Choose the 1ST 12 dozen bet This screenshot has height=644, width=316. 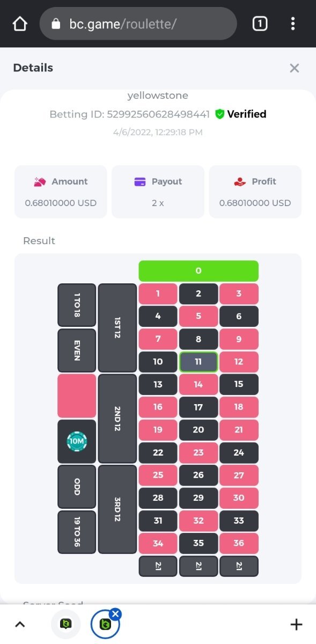[117, 328]
